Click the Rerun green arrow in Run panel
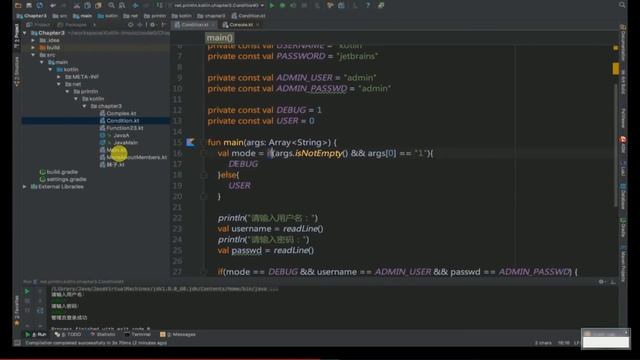The width and height of the screenshot is (640, 360). [27, 291]
